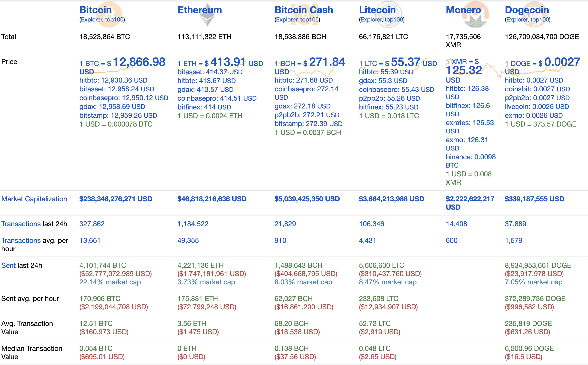Click Bitcoin Cash market cap $5,039,425,350 USD
The height and width of the screenshot is (365, 588).
tap(307, 199)
